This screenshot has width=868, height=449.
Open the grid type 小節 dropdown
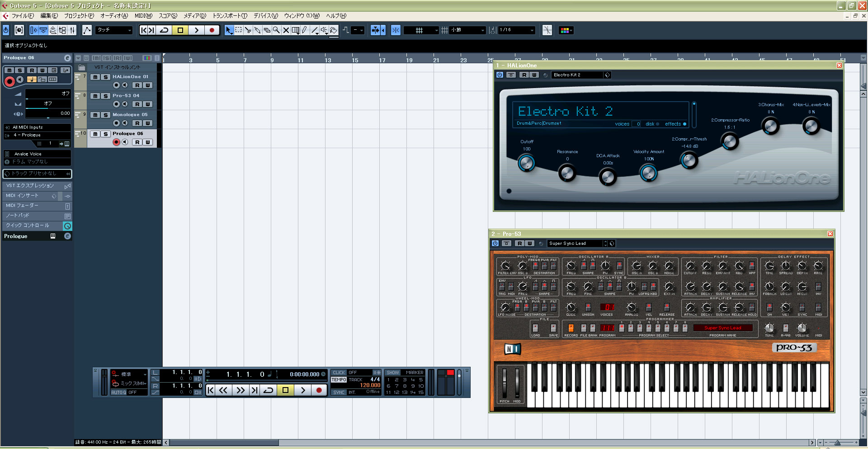click(467, 30)
